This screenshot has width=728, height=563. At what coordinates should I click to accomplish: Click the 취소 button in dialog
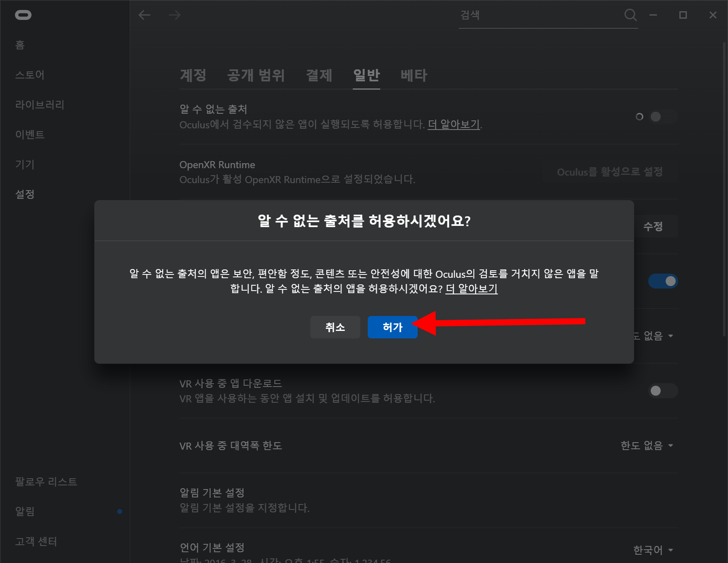point(335,327)
